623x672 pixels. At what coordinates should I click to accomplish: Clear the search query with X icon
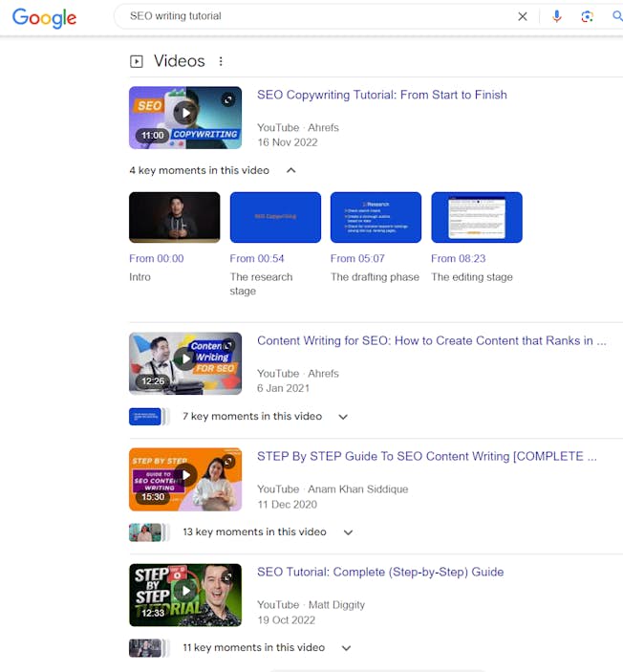click(x=523, y=16)
